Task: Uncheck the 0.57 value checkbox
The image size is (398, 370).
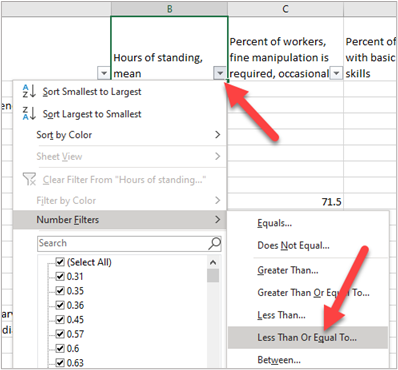Action: [60, 334]
